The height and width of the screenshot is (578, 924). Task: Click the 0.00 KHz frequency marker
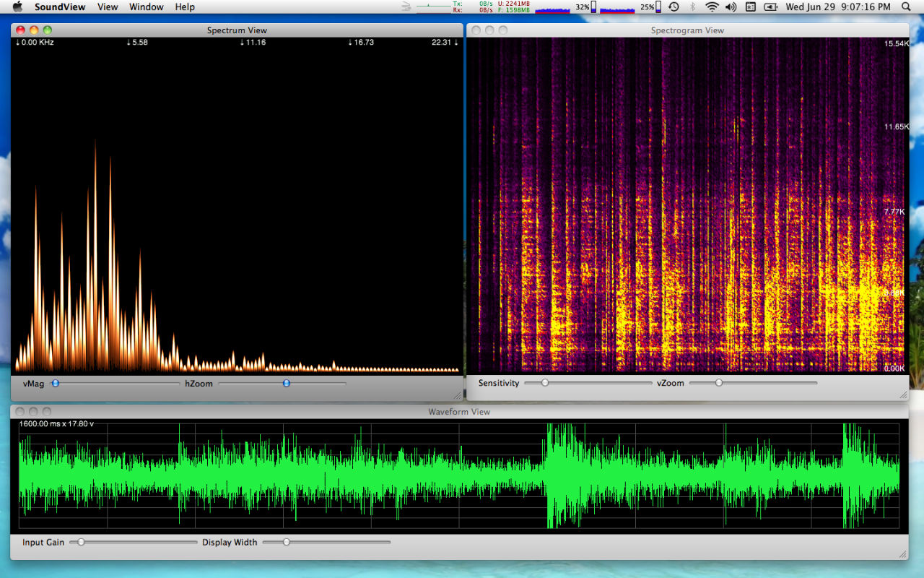(x=35, y=43)
